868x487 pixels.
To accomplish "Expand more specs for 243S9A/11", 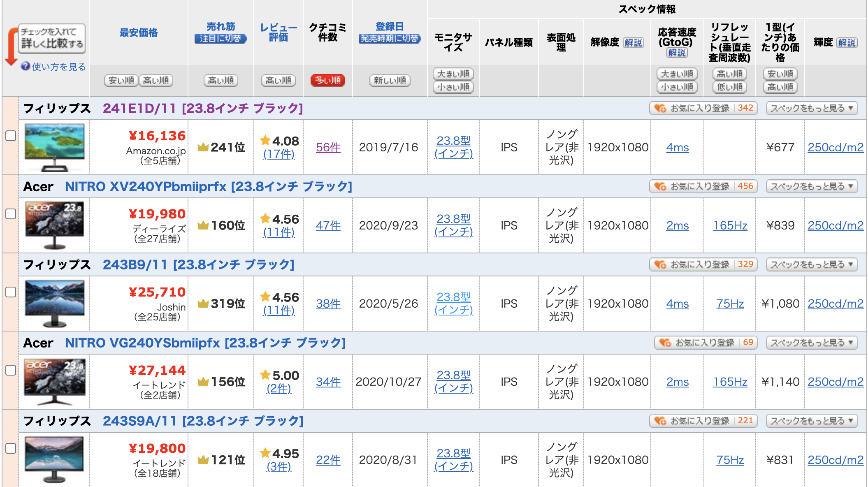I will pos(812,421).
